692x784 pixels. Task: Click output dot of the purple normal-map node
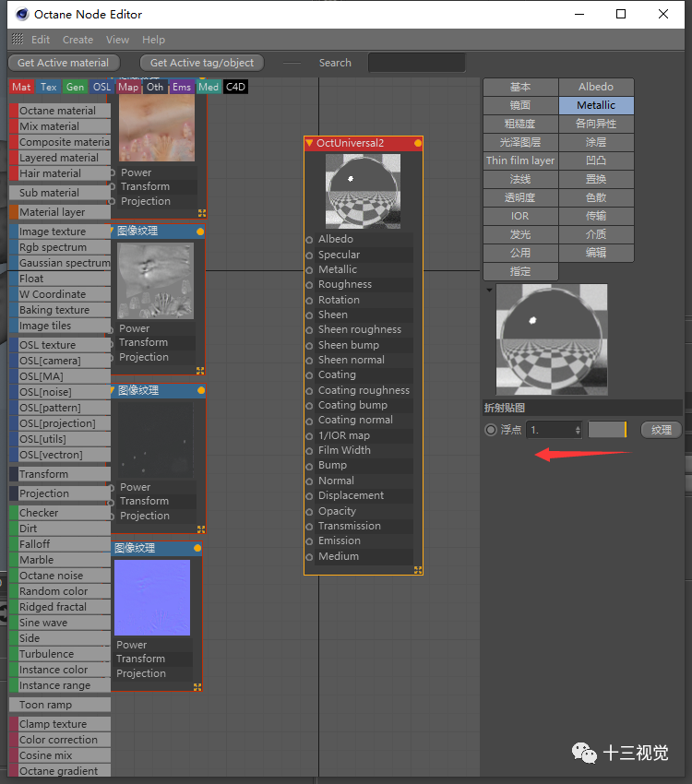(x=197, y=549)
